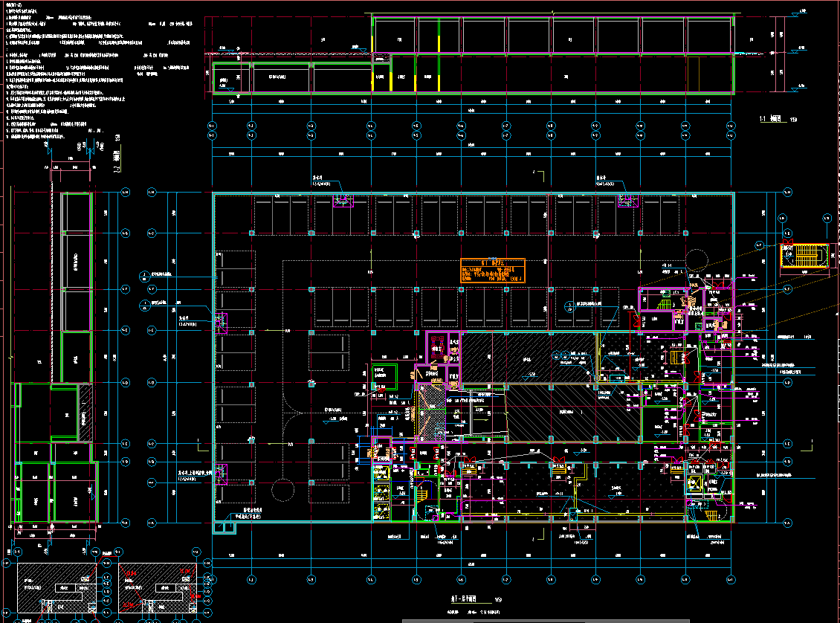This screenshot has width=840, height=623.
Task: Select the upper diagonal-hatched room in the plan center
Action: click(528, 358)
